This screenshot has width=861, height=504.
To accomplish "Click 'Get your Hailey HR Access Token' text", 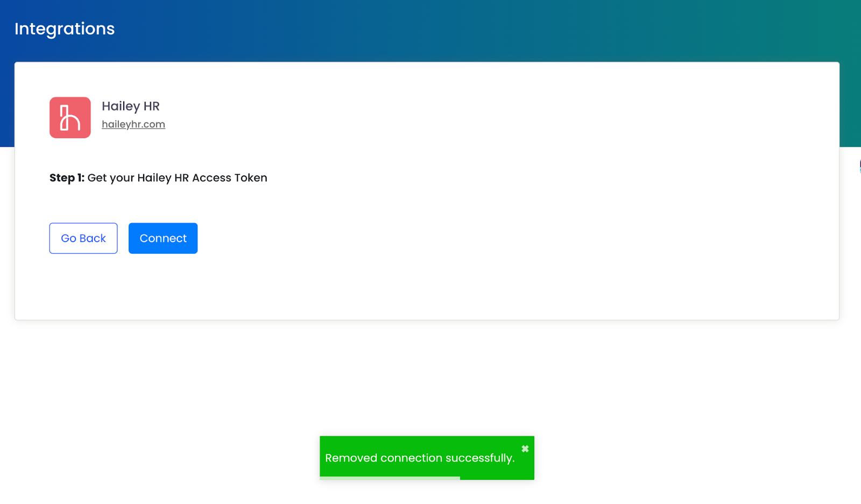I will click(177, 178).
